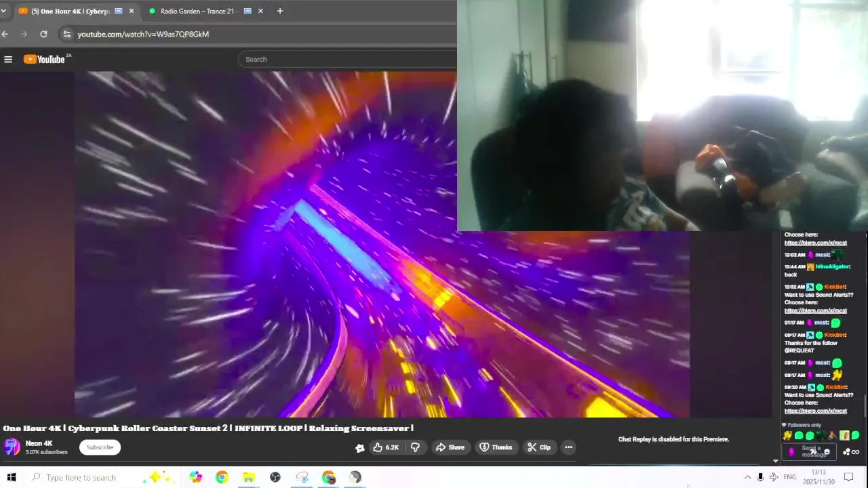Select the youtube.com URL in address bar
Viewport: 868px width, 488px height.
pyautogui.click(x=143, y=34)
